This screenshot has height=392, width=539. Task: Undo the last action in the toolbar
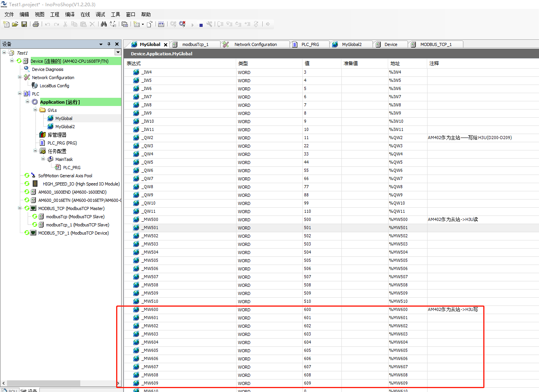(48, 24)
